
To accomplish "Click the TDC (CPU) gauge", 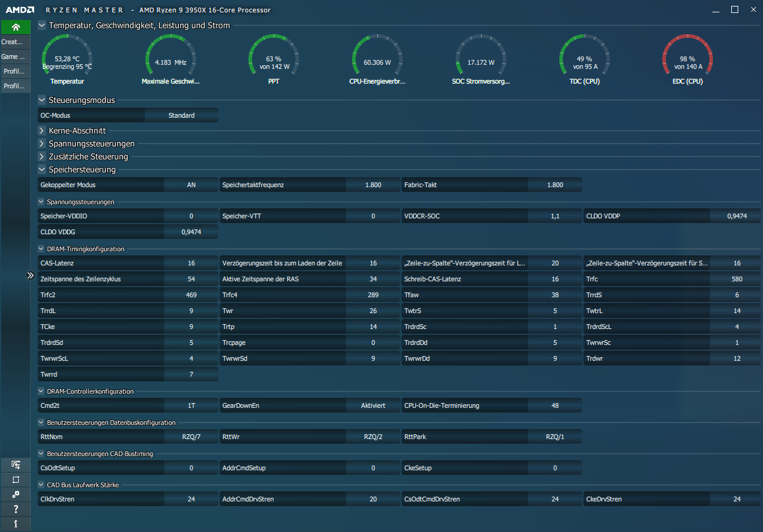I will coord(585,59).
